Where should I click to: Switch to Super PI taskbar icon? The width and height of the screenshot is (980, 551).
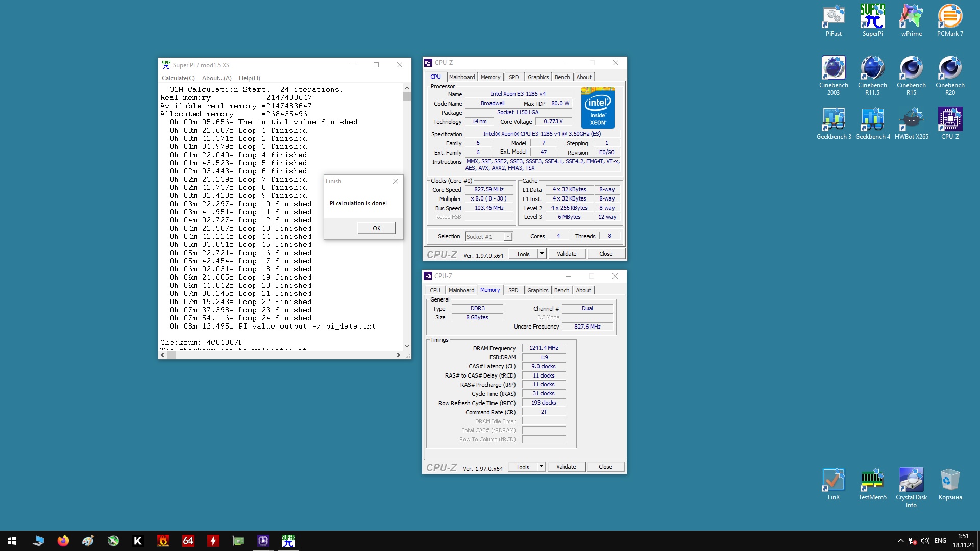(x=288, y=541)
